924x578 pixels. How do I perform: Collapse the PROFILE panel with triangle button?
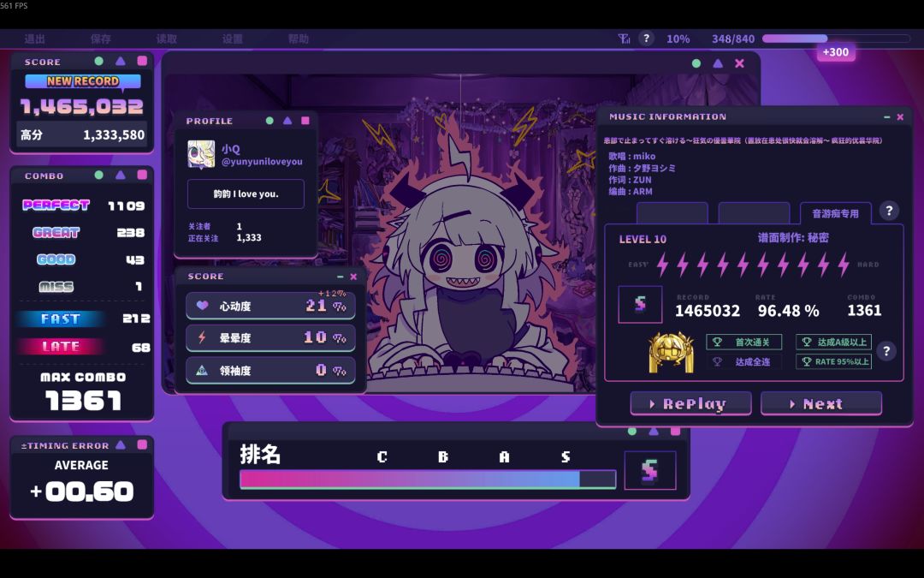(287, 121)
